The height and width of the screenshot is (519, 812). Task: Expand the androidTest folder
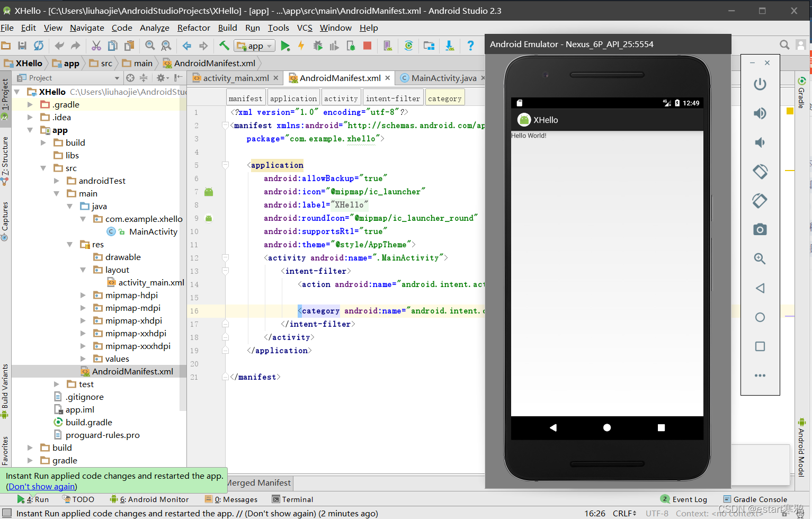56,181
